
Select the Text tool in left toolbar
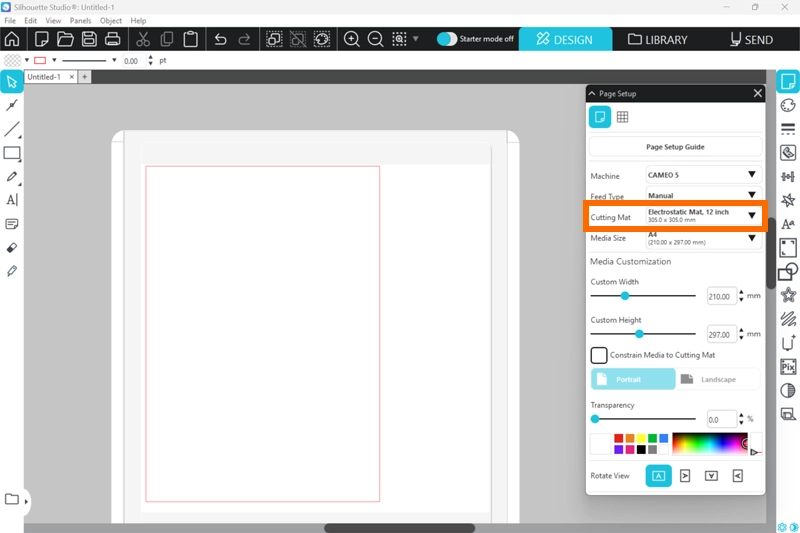tap(12, 200)
